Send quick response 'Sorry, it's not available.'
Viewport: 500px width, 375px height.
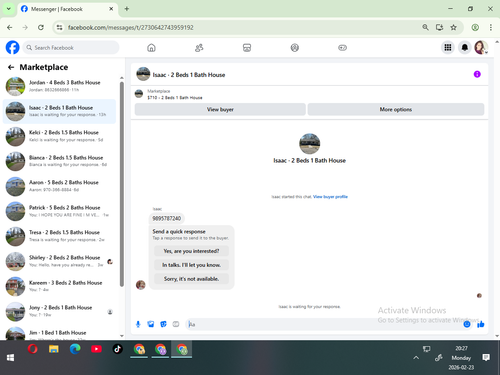point(191,279)
